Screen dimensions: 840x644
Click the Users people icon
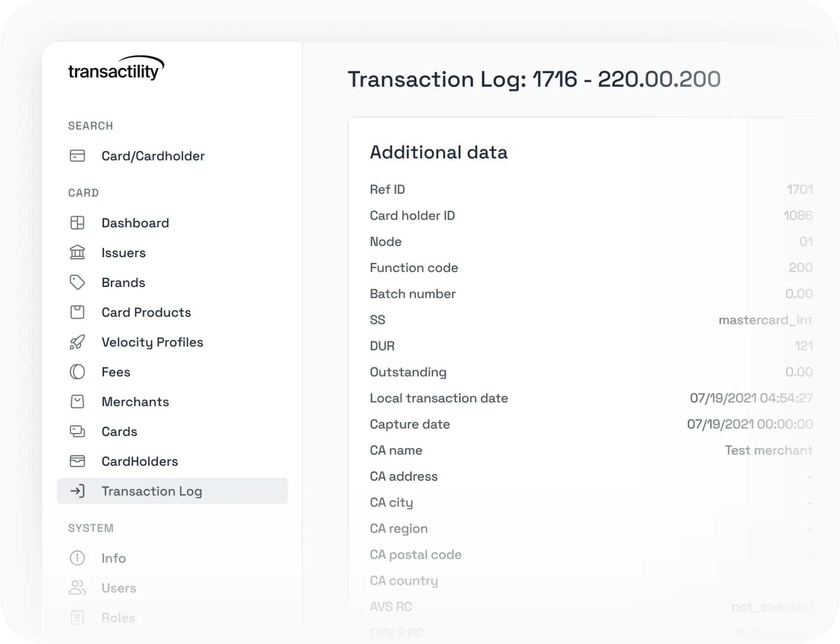point(77,588)
